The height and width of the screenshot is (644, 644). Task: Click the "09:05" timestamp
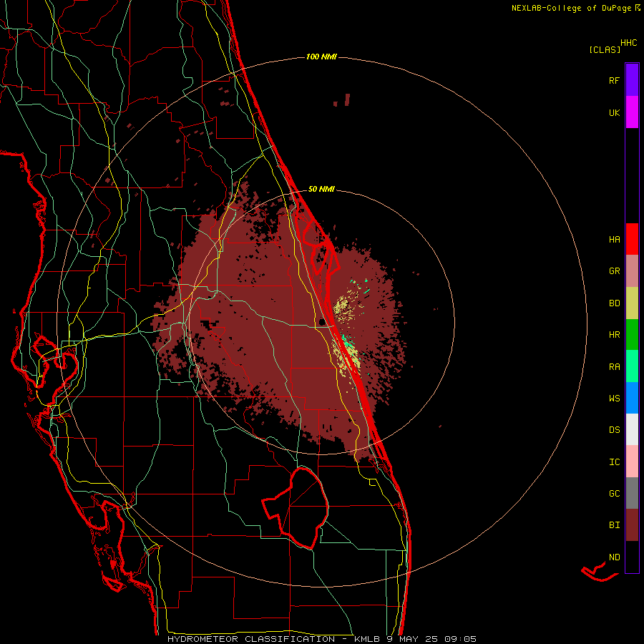(460, 639)
